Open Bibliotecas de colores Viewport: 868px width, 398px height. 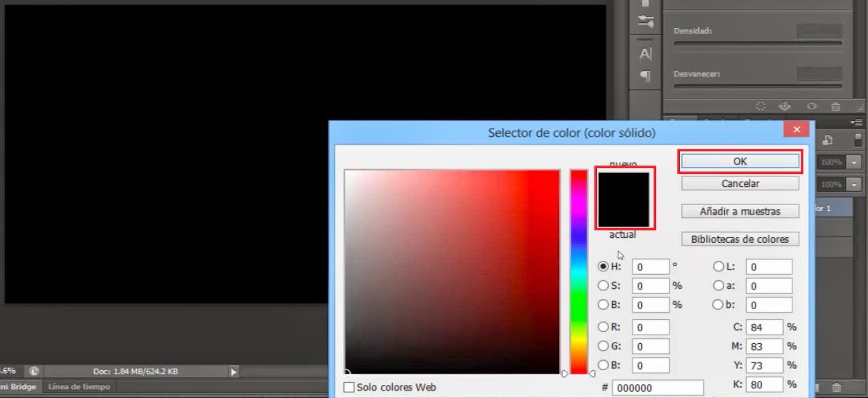(740, 239)
